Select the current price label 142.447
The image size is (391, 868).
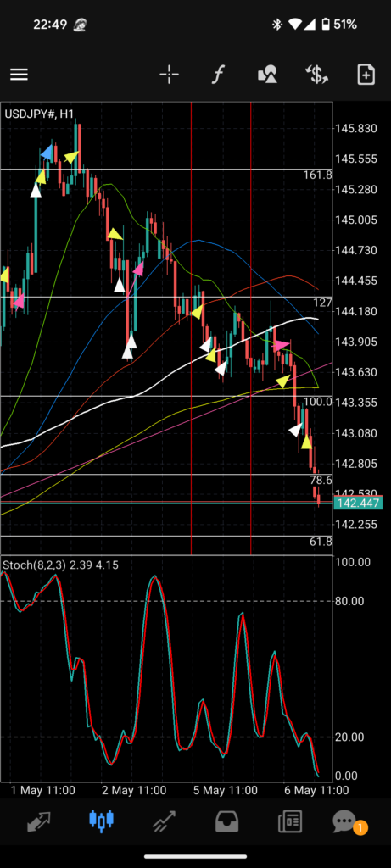[x=358, y=504]
